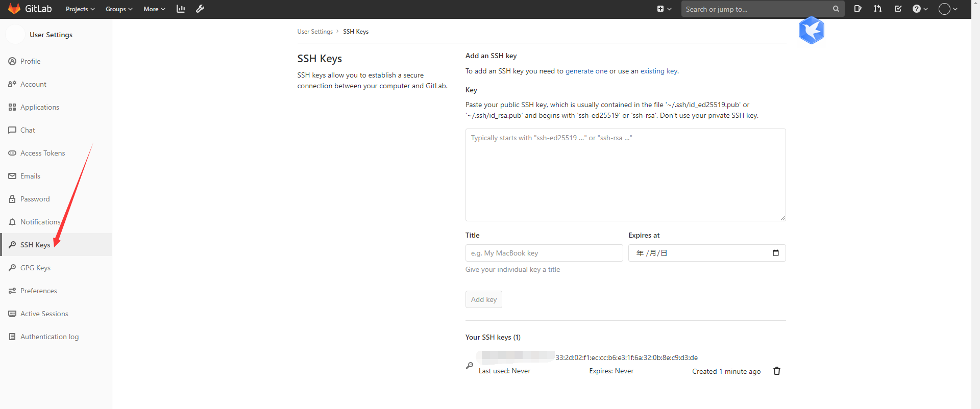
Task: Open the To-Do list navbar icon
Action: [x=898, y=9]
